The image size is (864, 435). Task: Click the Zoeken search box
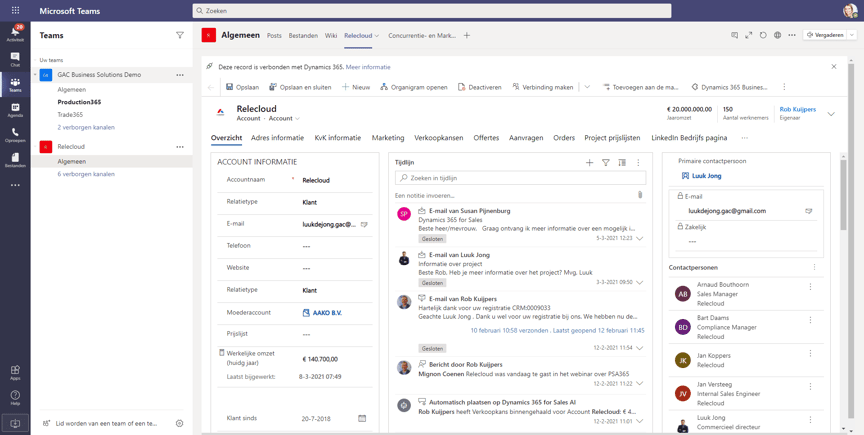(431, 10)
